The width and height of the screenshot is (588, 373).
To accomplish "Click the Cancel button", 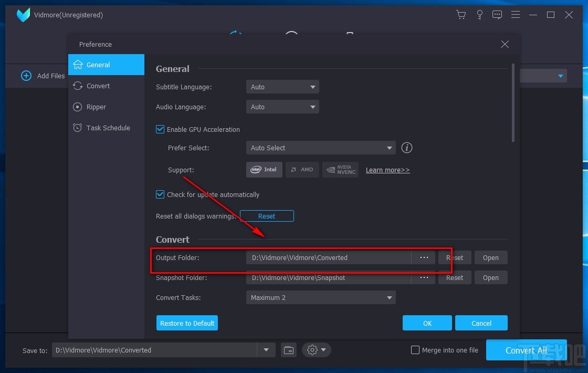I will coord(481,323).
